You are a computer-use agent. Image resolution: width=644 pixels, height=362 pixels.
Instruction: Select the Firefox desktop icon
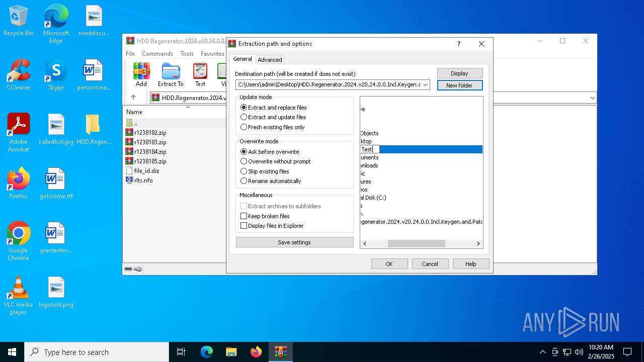pyautogui.click(x=19, y=184)
